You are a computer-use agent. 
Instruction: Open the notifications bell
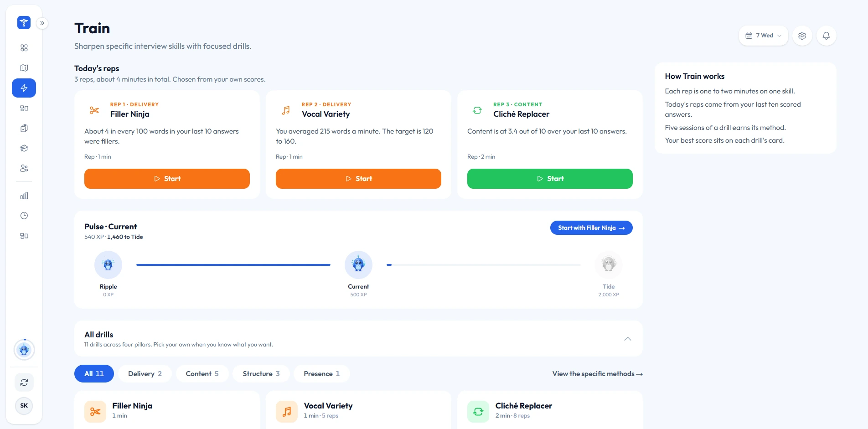(x=826, y=36)
